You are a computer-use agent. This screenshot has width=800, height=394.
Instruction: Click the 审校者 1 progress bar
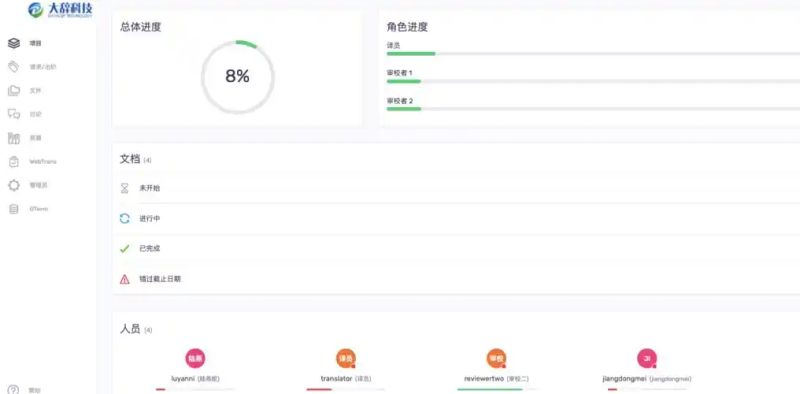[593, 81]
